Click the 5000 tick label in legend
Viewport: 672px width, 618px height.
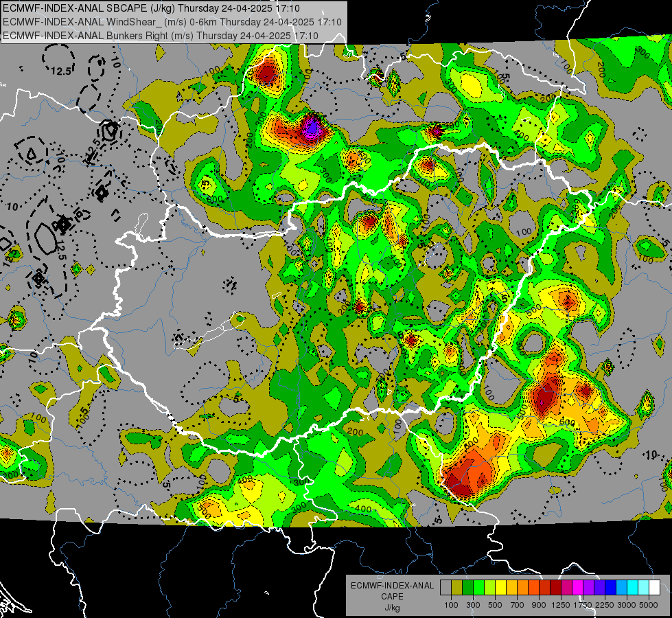tap(649, 605)
